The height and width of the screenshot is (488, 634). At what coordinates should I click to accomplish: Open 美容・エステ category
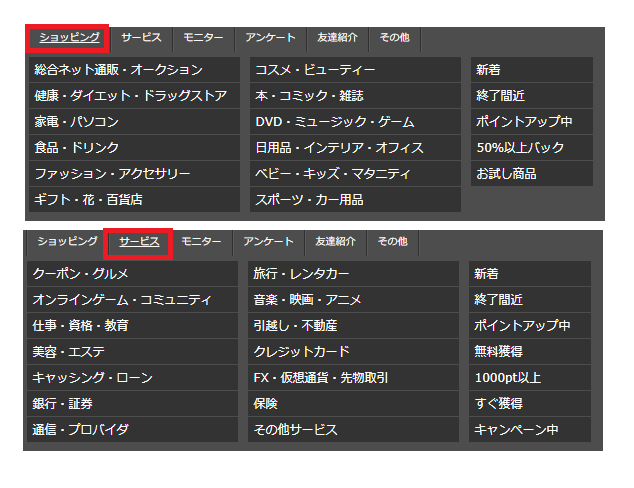click(132, 351)
